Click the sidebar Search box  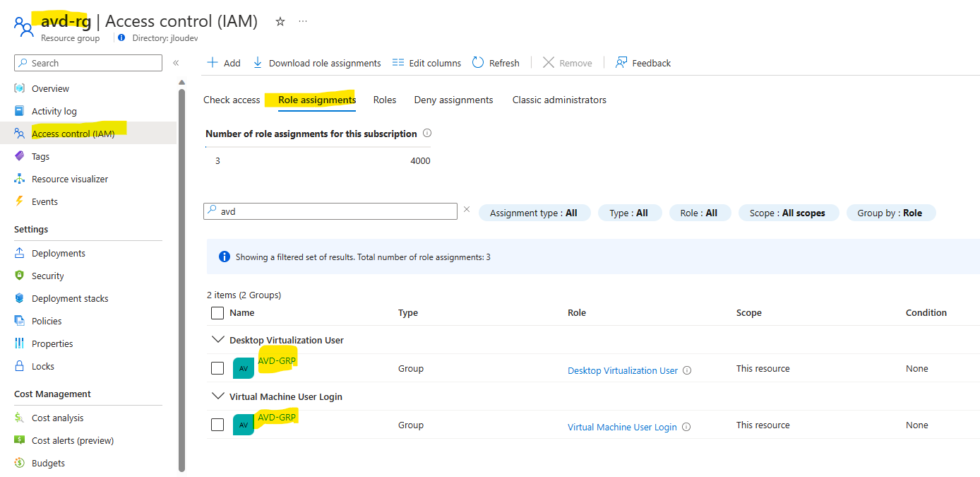coord(88,63)
